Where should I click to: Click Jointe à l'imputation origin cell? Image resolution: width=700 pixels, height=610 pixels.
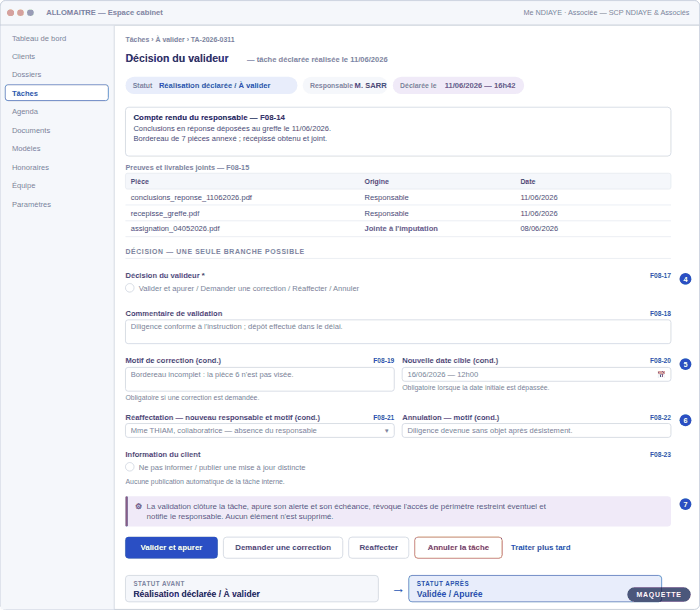coord(401,228)
